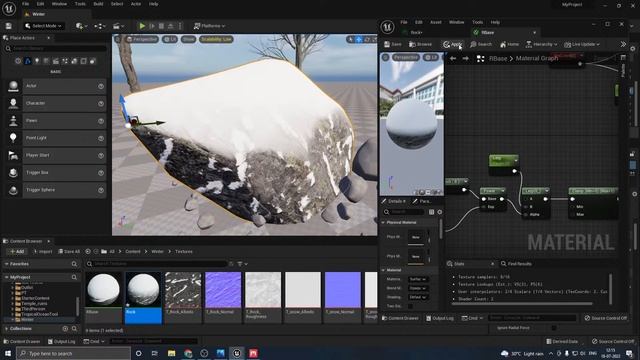Click Import in Content Browser
Viewport: 640px width, 360px height.
(x=43, y=251)
